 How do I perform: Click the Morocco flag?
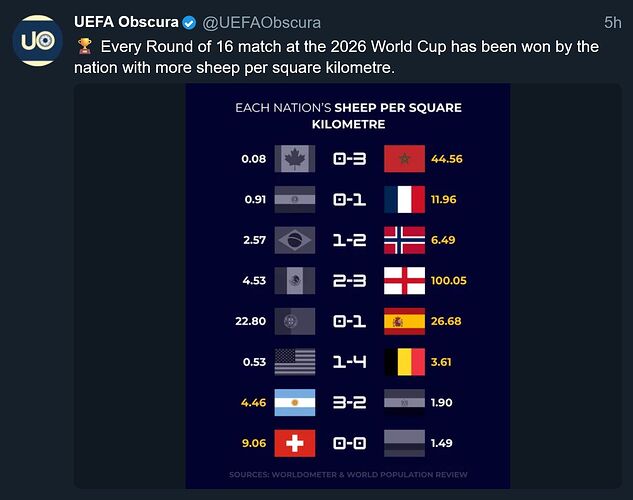tap(404, 159)
